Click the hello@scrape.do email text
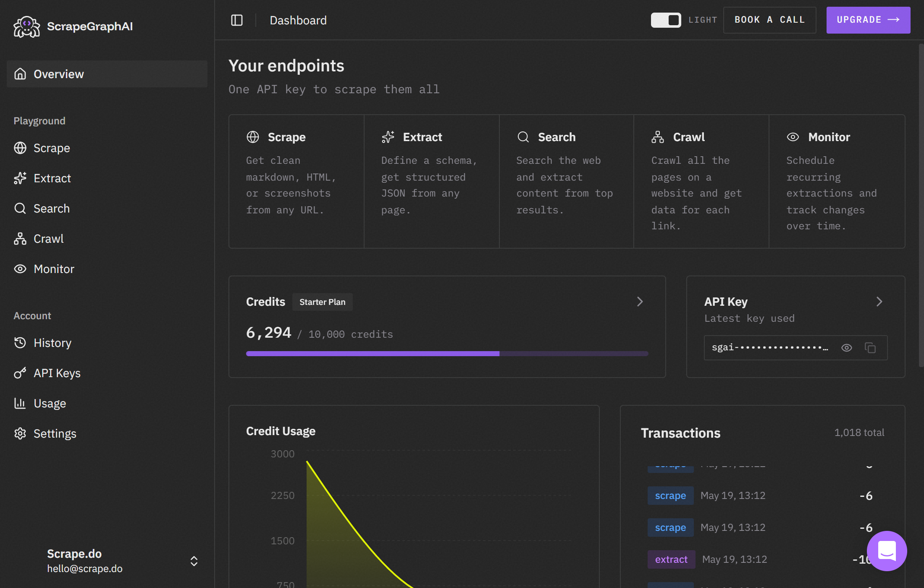Image resolution: width=924 pixels, height=588 pixels. tap(85, 569)
